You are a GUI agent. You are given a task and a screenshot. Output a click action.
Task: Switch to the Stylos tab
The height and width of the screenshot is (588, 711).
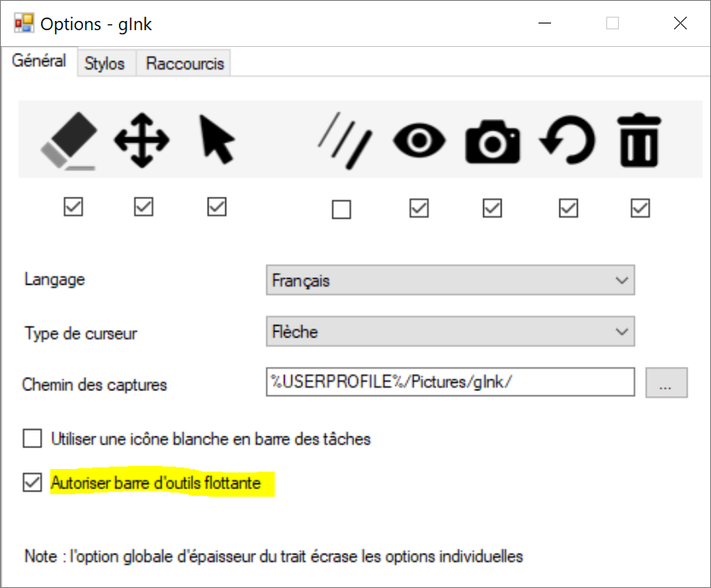(x=105, y=64)
